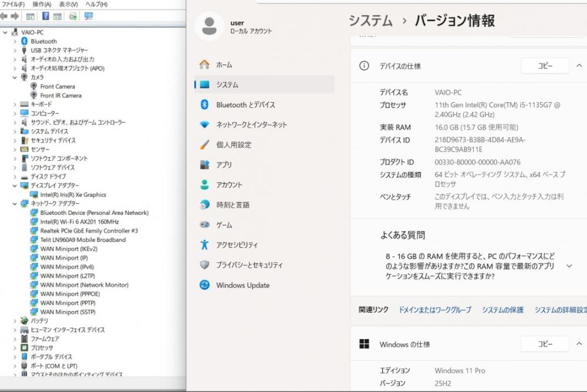587x392 pixels.
Task: Open ゲーム settings page
Action: [264, 225]
